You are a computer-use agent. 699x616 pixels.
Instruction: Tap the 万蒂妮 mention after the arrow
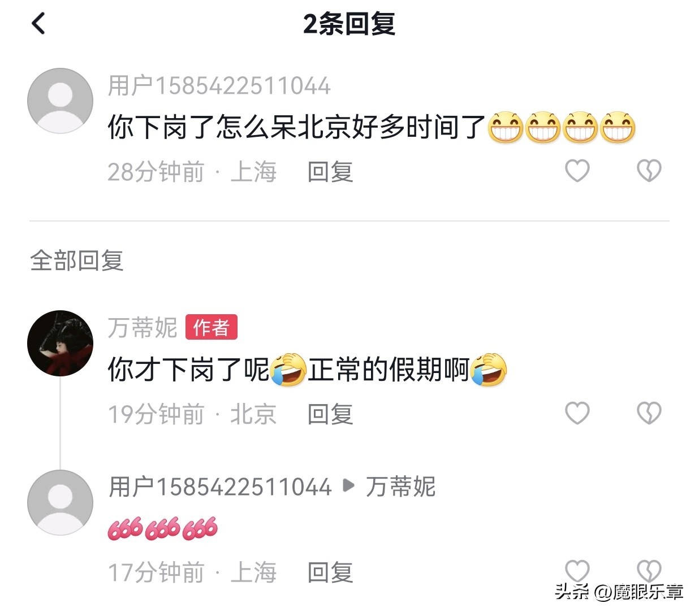point(400,487)
